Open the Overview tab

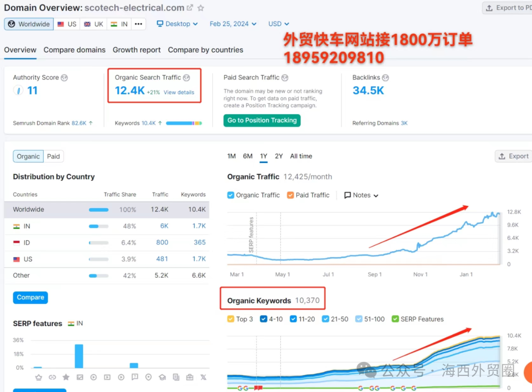tap(20, 50)
